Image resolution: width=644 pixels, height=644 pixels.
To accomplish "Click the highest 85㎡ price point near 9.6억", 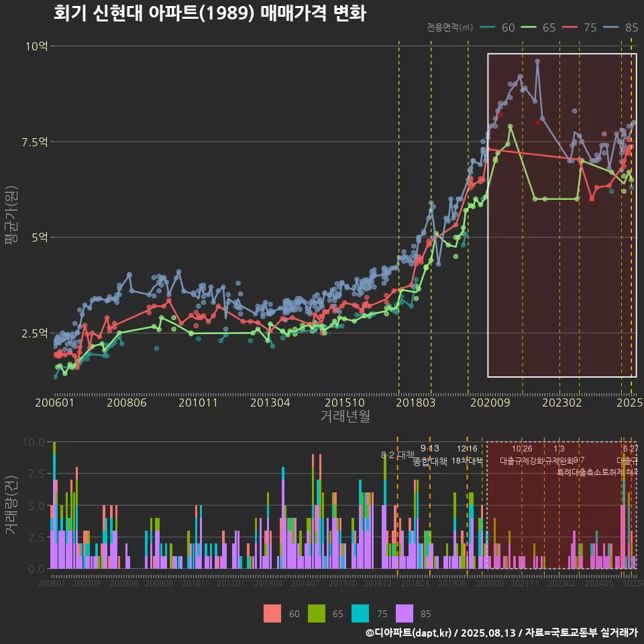I will [537, 61].
